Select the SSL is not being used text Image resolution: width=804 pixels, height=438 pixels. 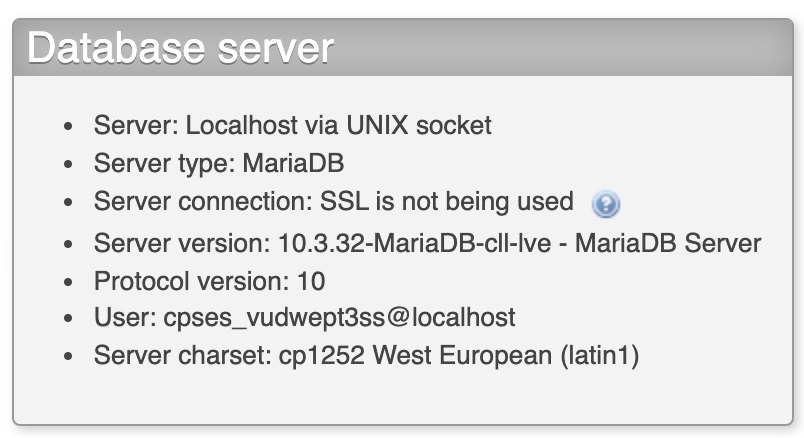pos(446,202)
